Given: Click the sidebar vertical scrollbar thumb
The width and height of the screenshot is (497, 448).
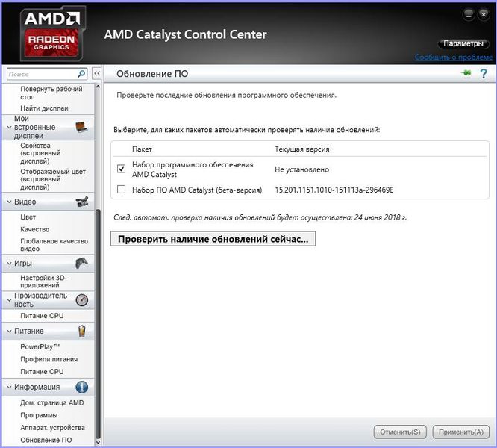Looking at the screenshot, I should (x=98, y=323).
